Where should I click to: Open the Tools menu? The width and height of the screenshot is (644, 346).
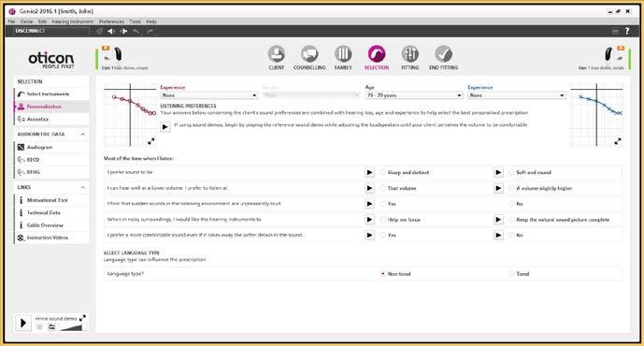click(136, 22)
